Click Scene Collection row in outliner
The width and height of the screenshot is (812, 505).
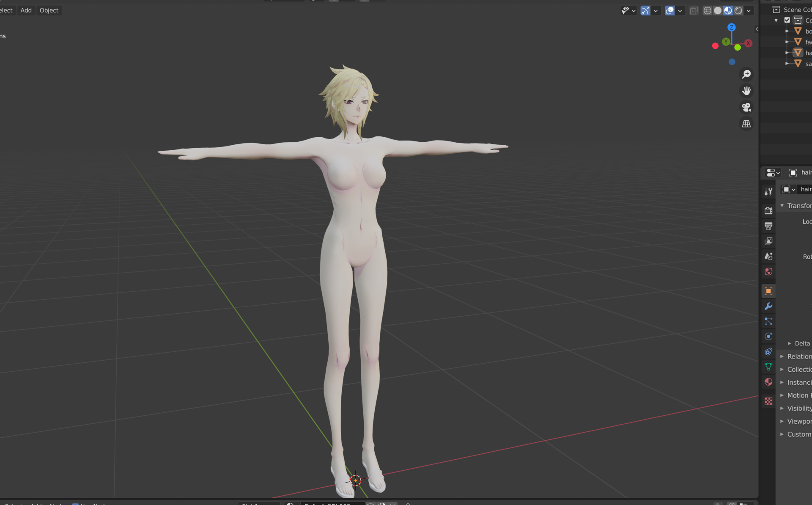click(x=792, y=9)
